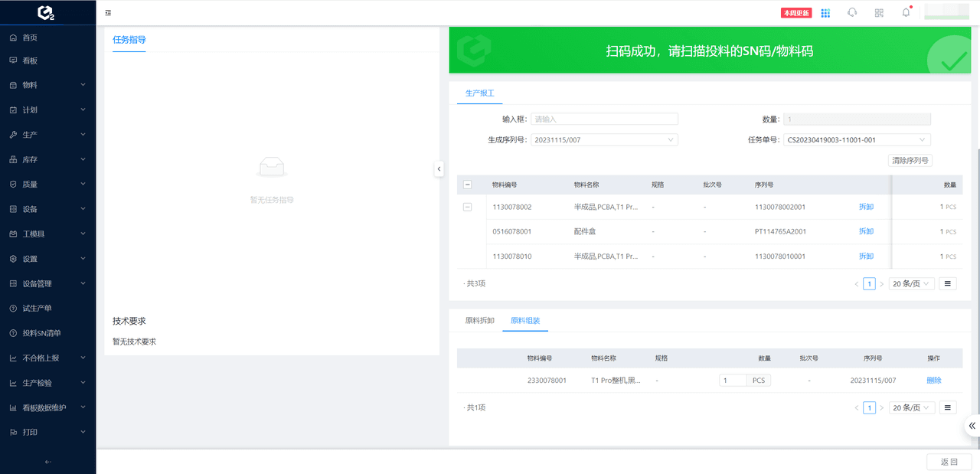
Task: Collapse the left task guide panel arrow
Action: 439,168
